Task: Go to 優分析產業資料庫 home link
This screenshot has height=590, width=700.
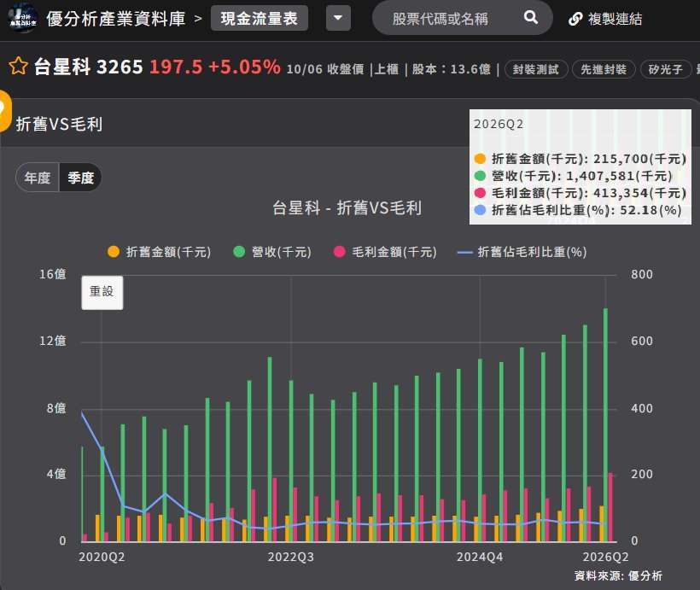Action: pyautogui.click(x=115, y=19)
